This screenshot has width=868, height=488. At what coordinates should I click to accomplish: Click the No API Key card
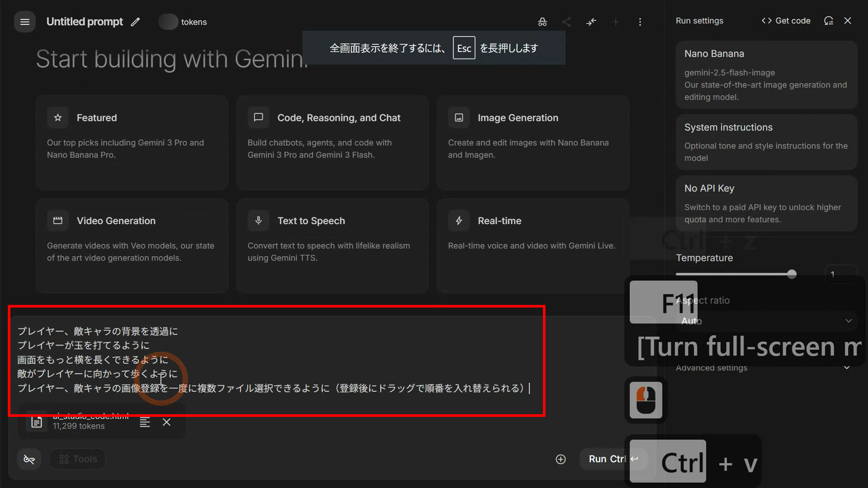click(766, 203)
